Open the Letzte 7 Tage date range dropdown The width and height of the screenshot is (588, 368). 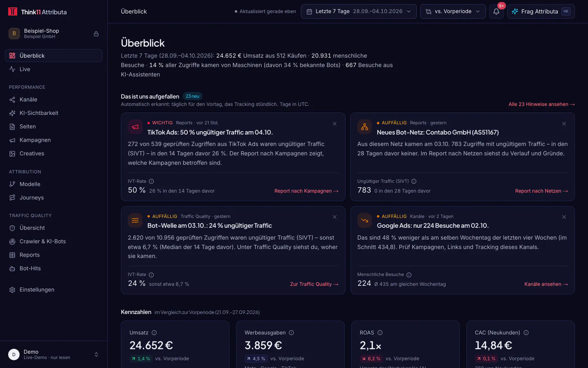click(359, 11)
